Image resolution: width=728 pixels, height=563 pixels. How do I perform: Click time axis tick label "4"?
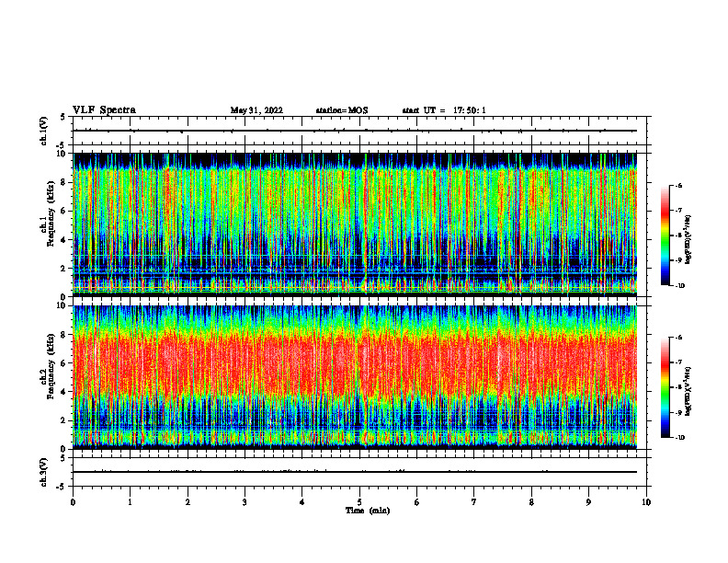click(302, 502)
